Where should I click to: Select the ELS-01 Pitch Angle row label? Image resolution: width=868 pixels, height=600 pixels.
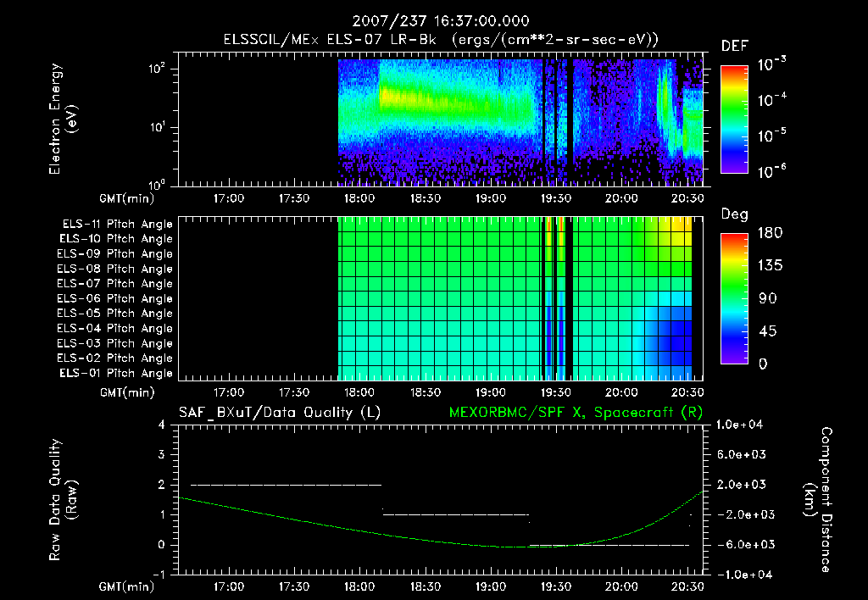click(x=116, y=374)
